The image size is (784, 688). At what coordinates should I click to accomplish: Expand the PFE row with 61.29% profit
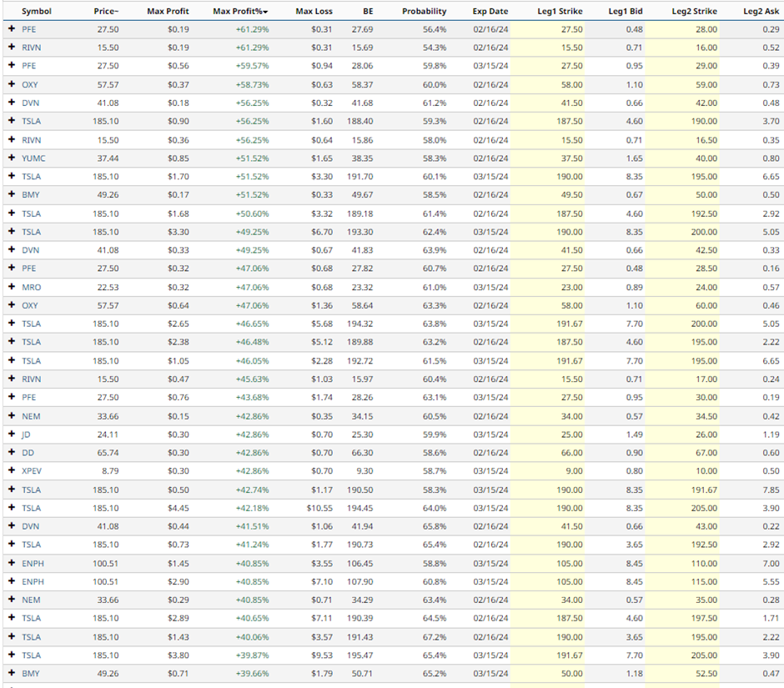click(12, 29)
